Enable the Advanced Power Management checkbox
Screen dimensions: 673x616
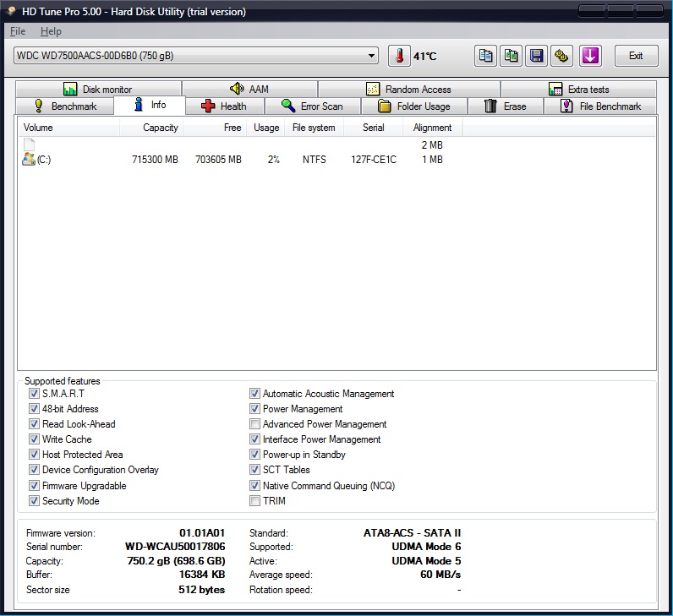pyautogui.click(x=254, y=424)
